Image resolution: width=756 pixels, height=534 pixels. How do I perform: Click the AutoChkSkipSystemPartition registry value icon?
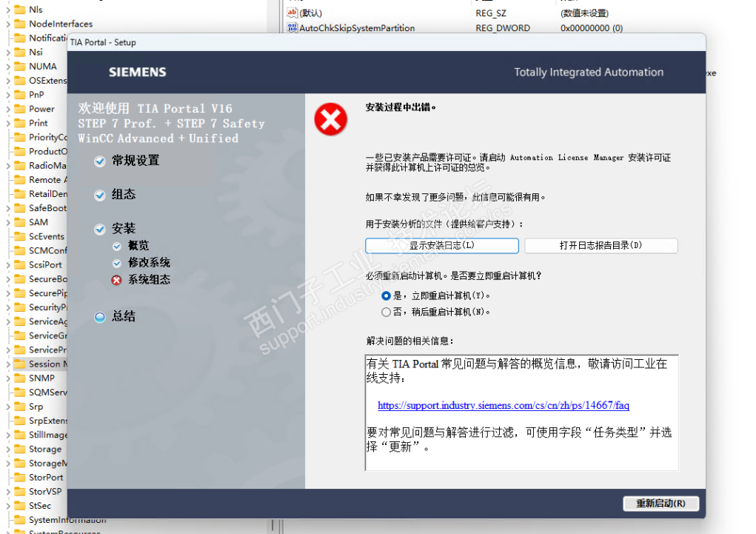coord(292,27)
